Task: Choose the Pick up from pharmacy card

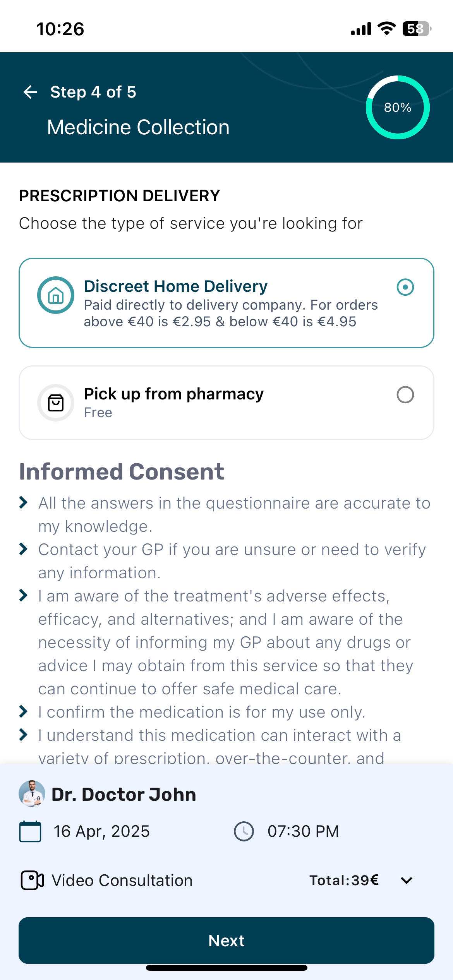Action: tap(226, 403)
